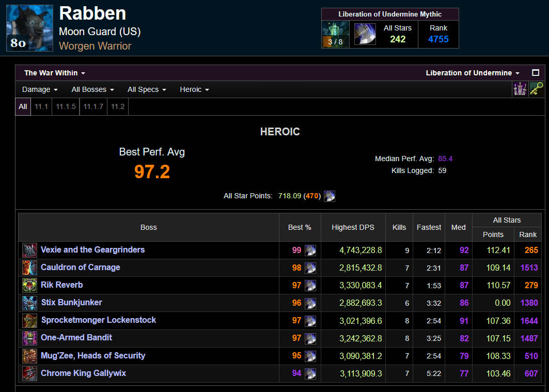This screenshot has width=549, height=392.
Task: Maximize the Liberation of Undermine panel
Action: [536, 73]
